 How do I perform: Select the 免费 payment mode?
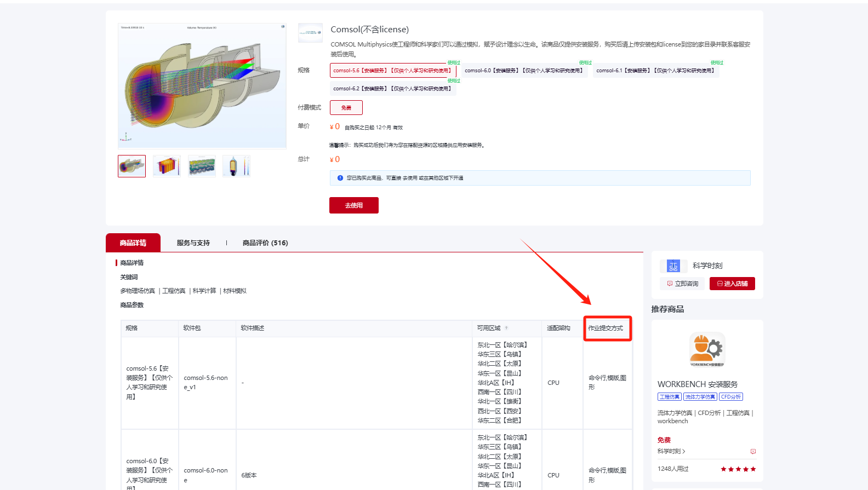[x=346, y=108]
